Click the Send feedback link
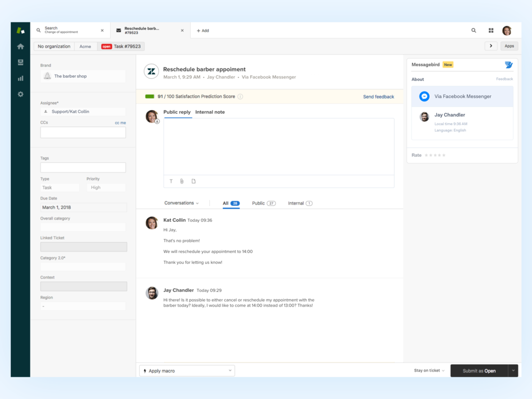The image size is (532, 399). coord(378,97)
